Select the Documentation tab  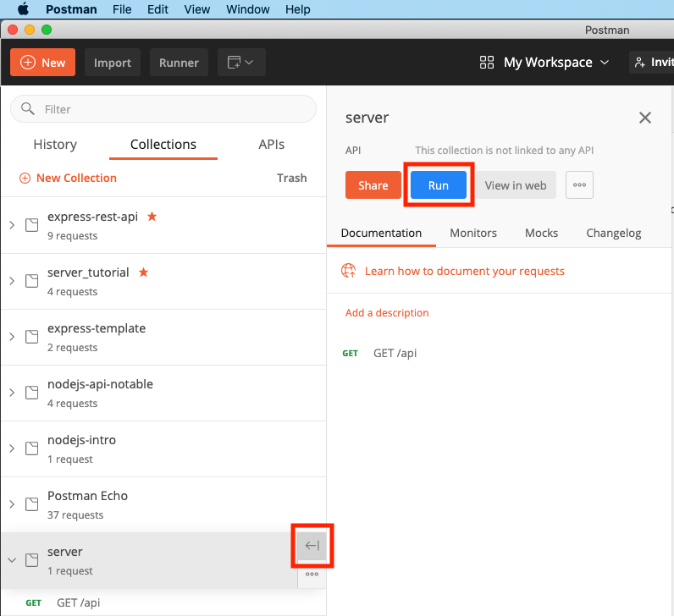click(381, 233)
